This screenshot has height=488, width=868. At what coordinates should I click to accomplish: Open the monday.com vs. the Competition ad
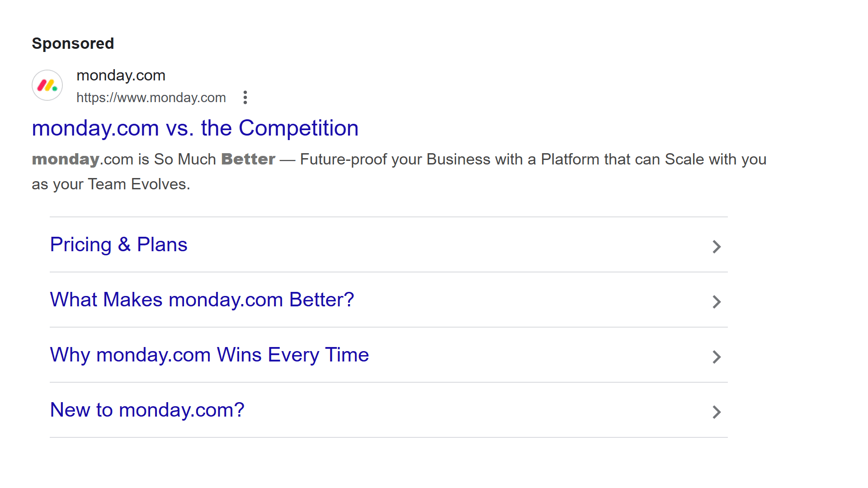click(x=195, y=128)
